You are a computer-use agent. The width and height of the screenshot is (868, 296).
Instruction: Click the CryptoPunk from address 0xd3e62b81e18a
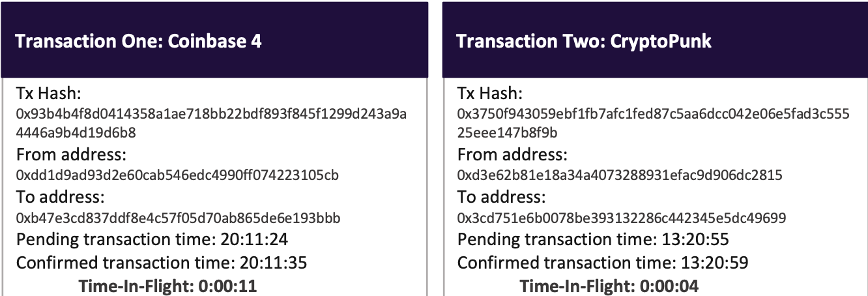[620, 175]
